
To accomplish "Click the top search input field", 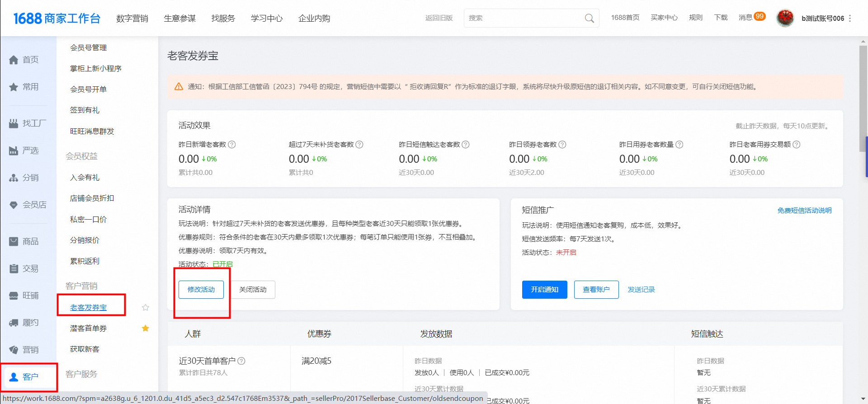I will click(524, 18).
